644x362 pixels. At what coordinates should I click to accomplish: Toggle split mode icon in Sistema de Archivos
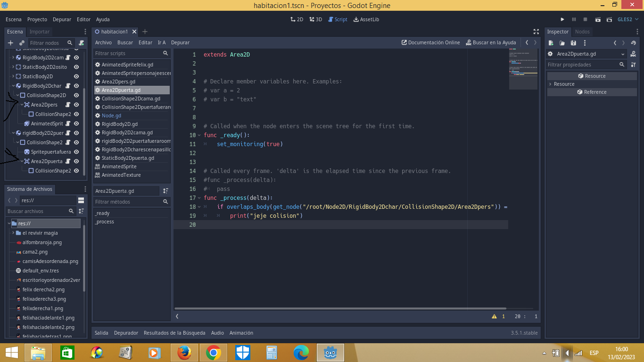(81, 200)
